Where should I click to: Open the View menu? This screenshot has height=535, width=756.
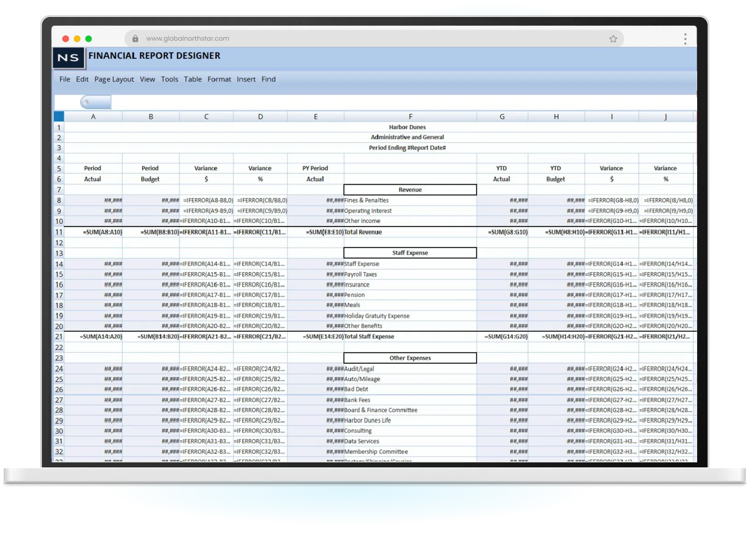point(147,79)
